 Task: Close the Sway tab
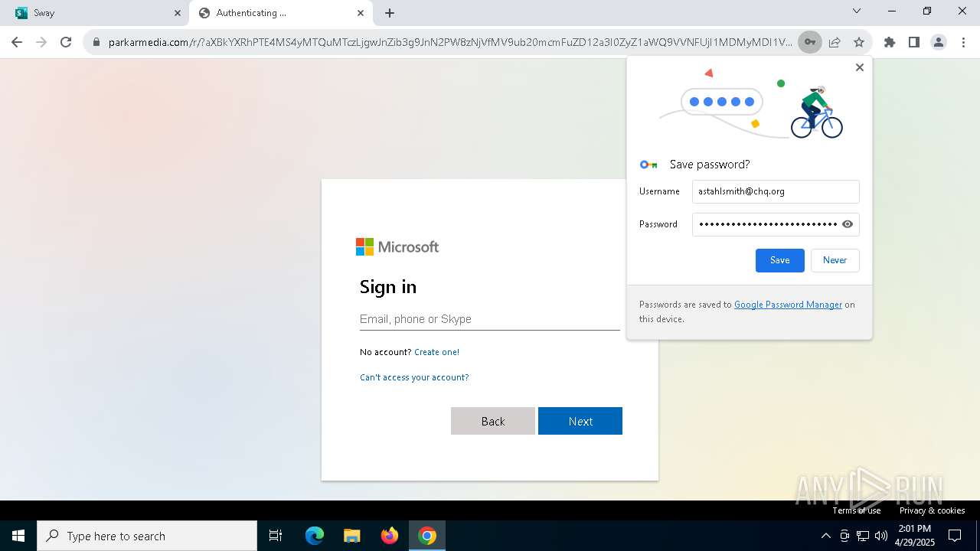tap(178, 13)
